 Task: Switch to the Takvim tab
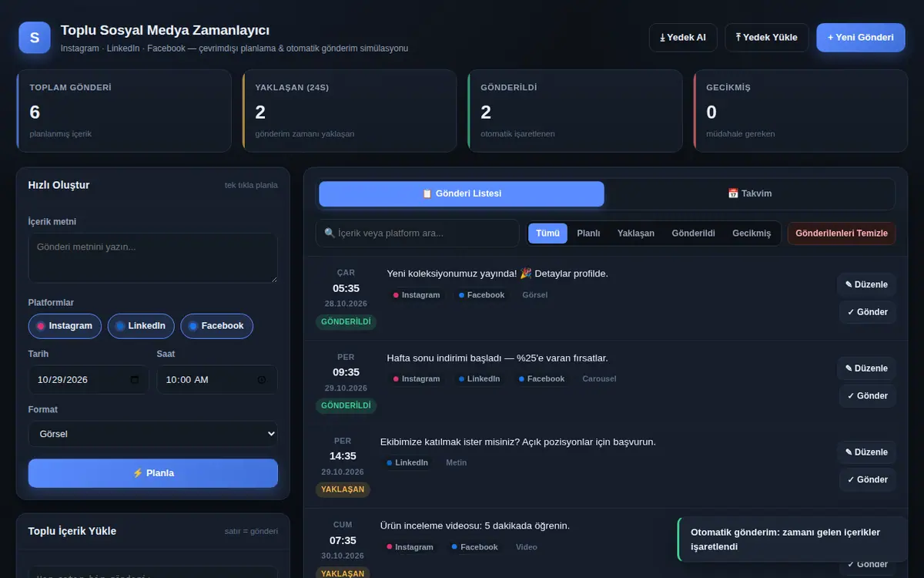point(749,193)
